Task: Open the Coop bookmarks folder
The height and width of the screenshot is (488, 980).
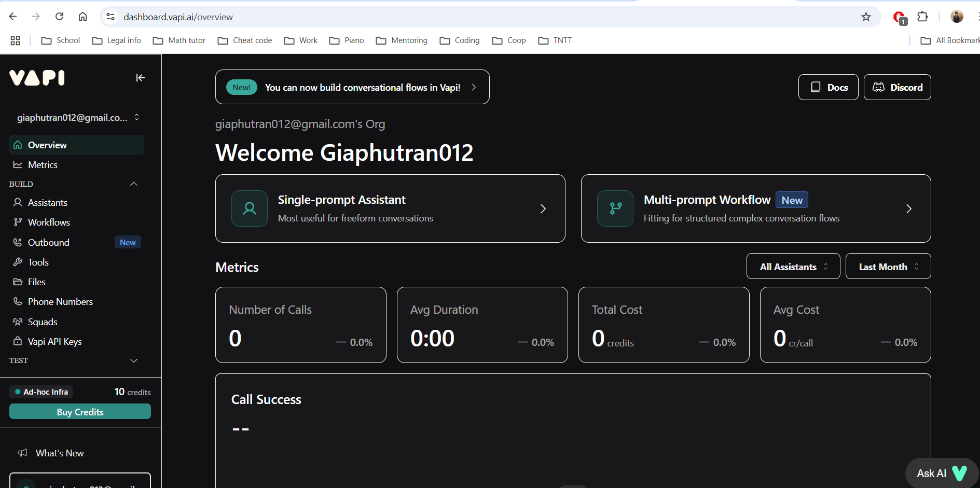Action: pyautogui.click(x=509, y=40)
